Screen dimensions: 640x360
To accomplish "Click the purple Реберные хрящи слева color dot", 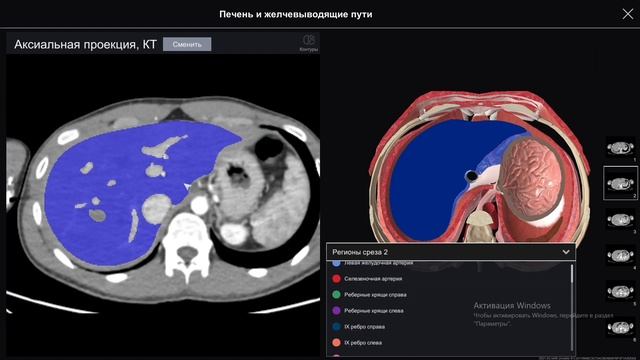I will click(336, 311).
